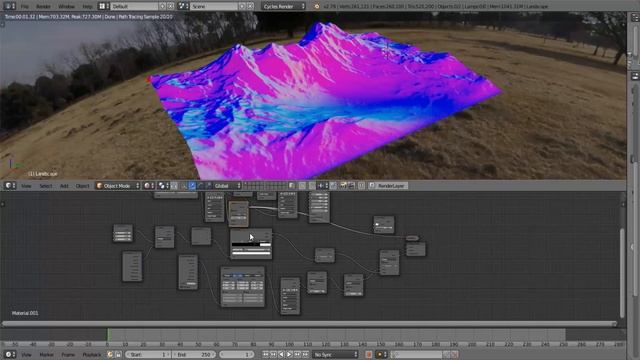Open timeline editor type selector
Viewport: 640px width, 360px height.
click(10, 354)
